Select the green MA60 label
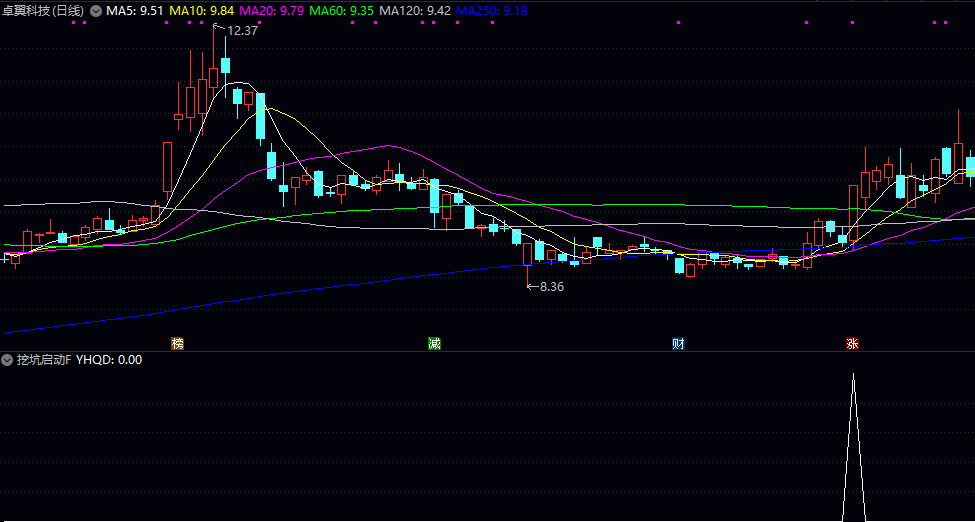The width and height of the screenshot is (975, 522). [342, 10]
